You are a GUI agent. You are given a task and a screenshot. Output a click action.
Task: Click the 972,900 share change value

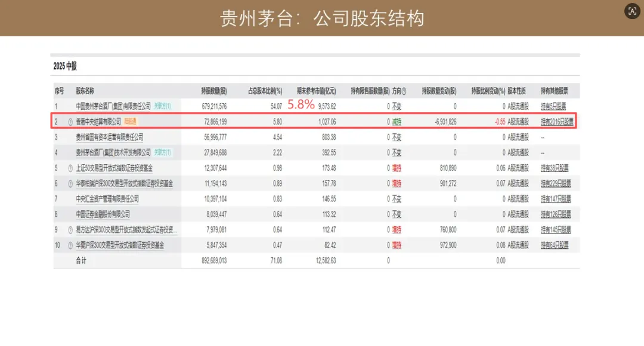point(448,245)
